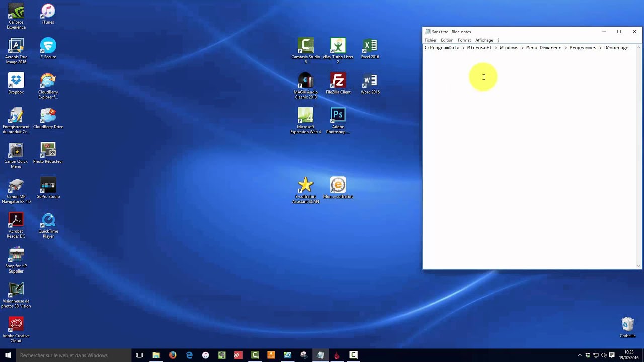This screenshot has width=644, height=362.
Task: Select the Adobe Creative Cloud desktop icon
Action: (x=16, y=330)
